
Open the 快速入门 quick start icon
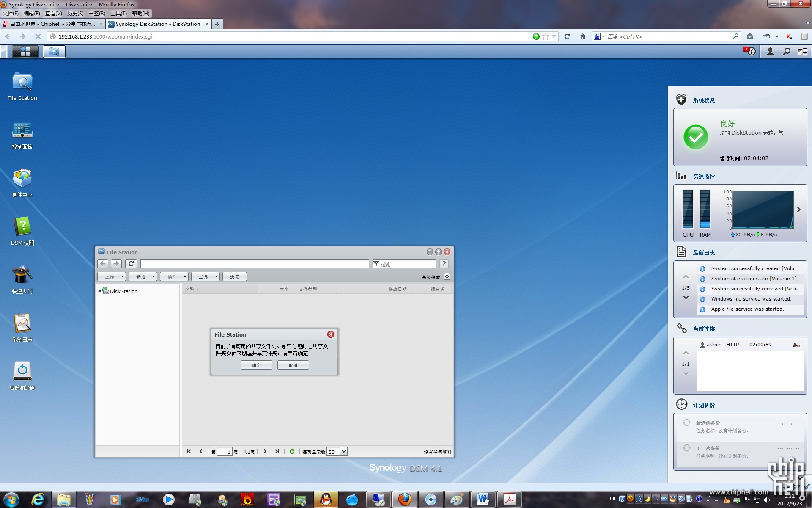tap(22, 279)
